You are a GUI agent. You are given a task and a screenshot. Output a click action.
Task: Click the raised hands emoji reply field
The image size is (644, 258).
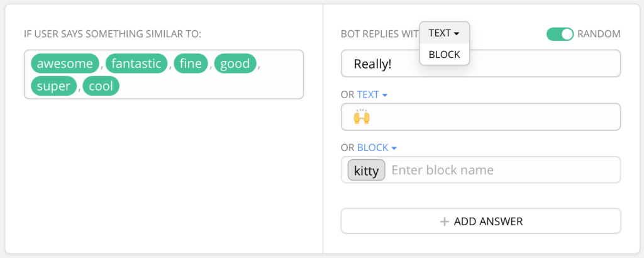coord(480,117)
